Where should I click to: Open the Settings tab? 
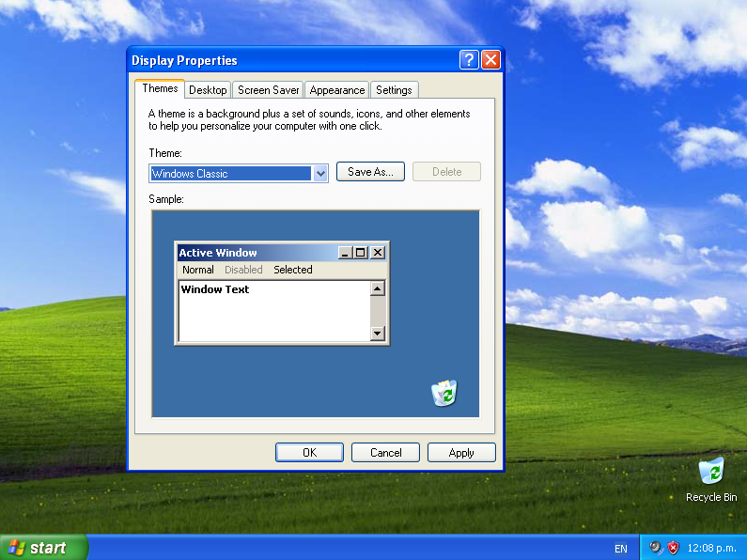pyautogui.click(x=394, y=90)
